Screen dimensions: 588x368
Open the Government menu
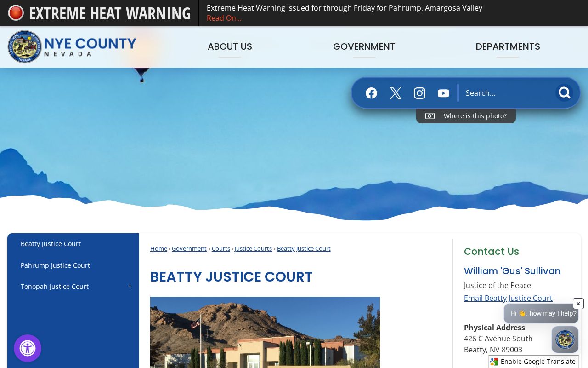pyautogui.click(x=364, y=46)
